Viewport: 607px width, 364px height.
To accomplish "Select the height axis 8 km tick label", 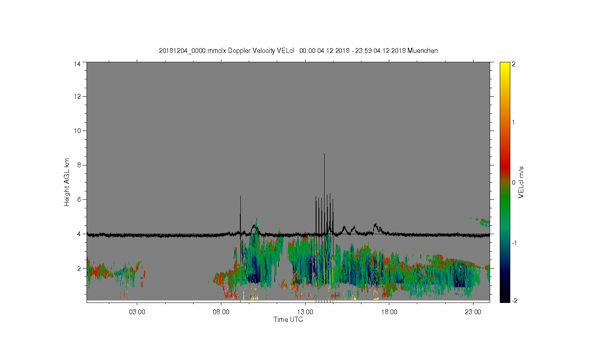I will [x=79, y=165].
